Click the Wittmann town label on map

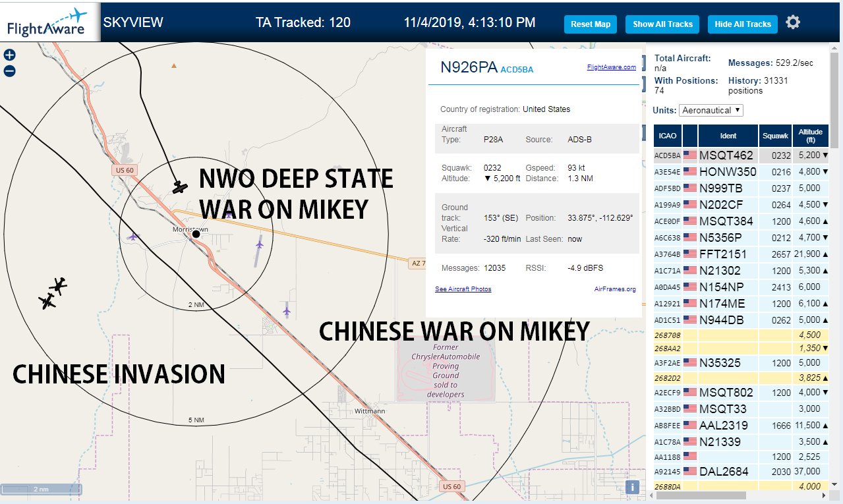pos(370,411)
